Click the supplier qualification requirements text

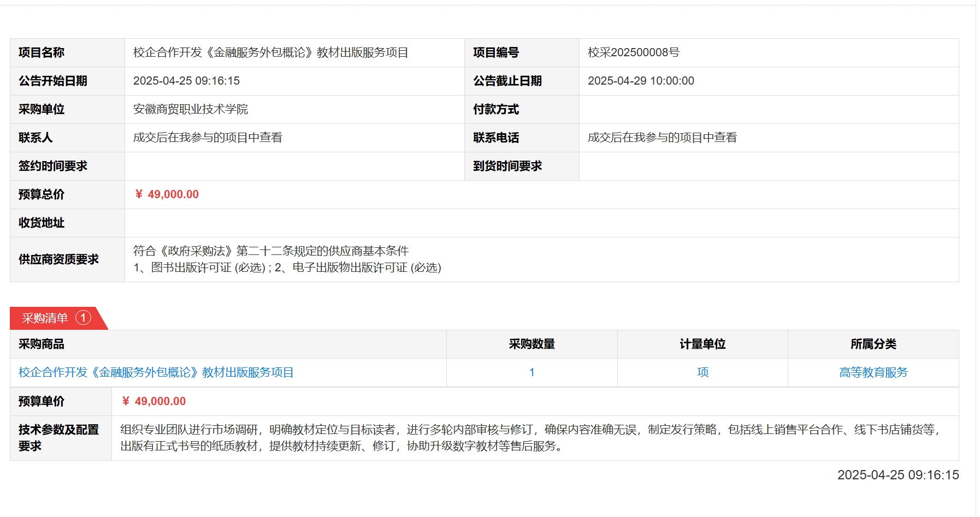point(287,259)
